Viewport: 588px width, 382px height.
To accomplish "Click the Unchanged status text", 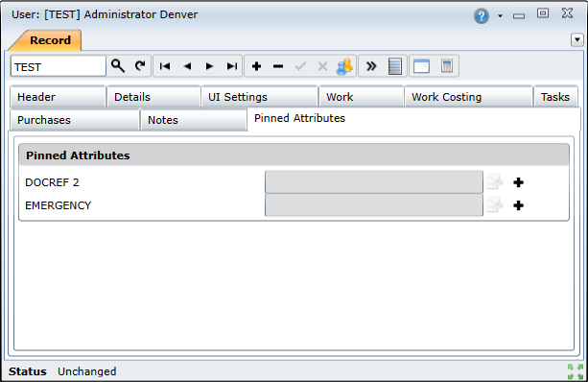I will [86, 371].
